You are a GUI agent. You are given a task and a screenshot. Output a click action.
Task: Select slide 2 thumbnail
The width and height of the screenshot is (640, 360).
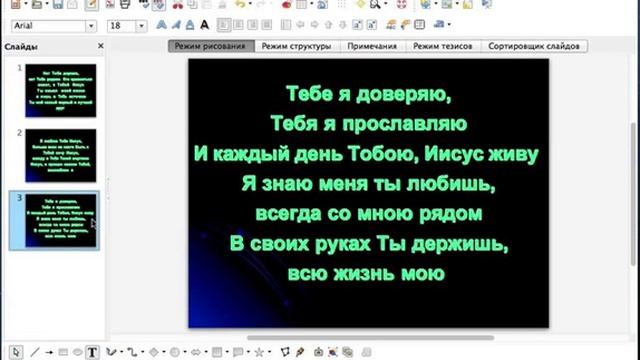tap(61, 156)
